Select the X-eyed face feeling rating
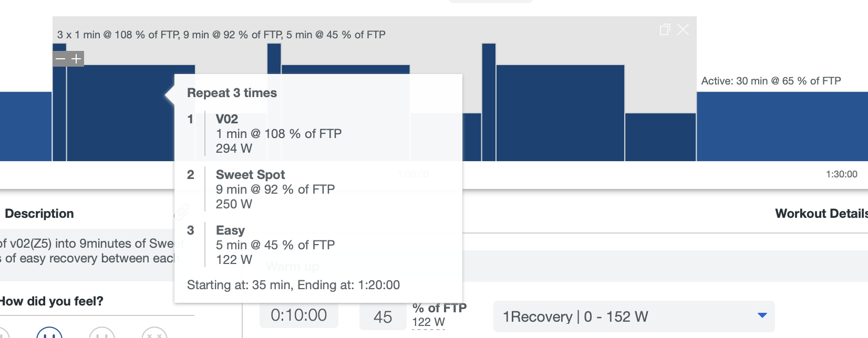 [x=154, y=334]
